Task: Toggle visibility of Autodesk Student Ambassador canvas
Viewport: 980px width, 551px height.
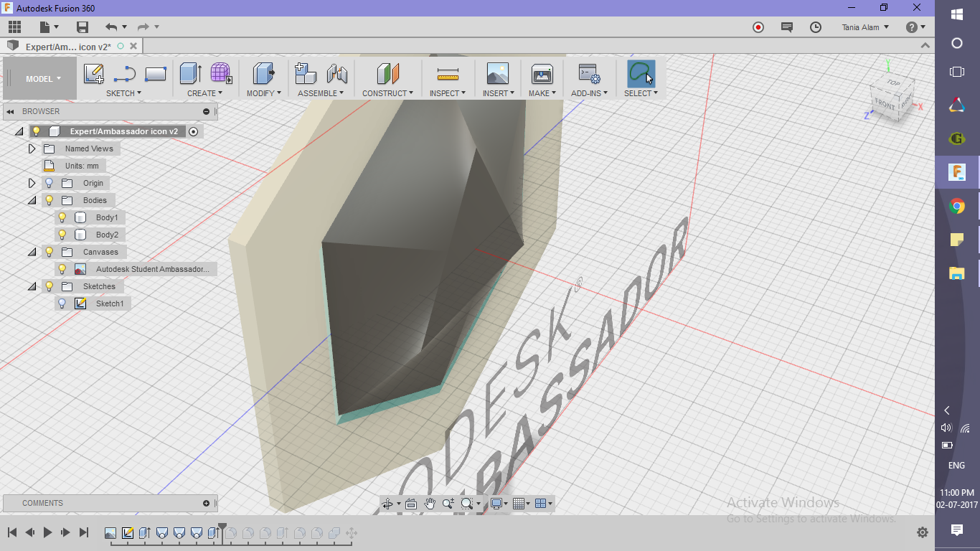Action: (62, 269)
